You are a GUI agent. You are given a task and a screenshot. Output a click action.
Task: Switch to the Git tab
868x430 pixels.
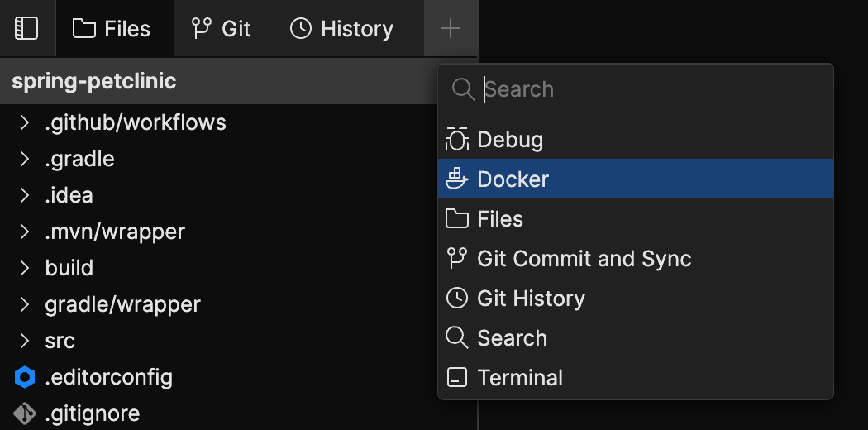(x=221, y=29)
